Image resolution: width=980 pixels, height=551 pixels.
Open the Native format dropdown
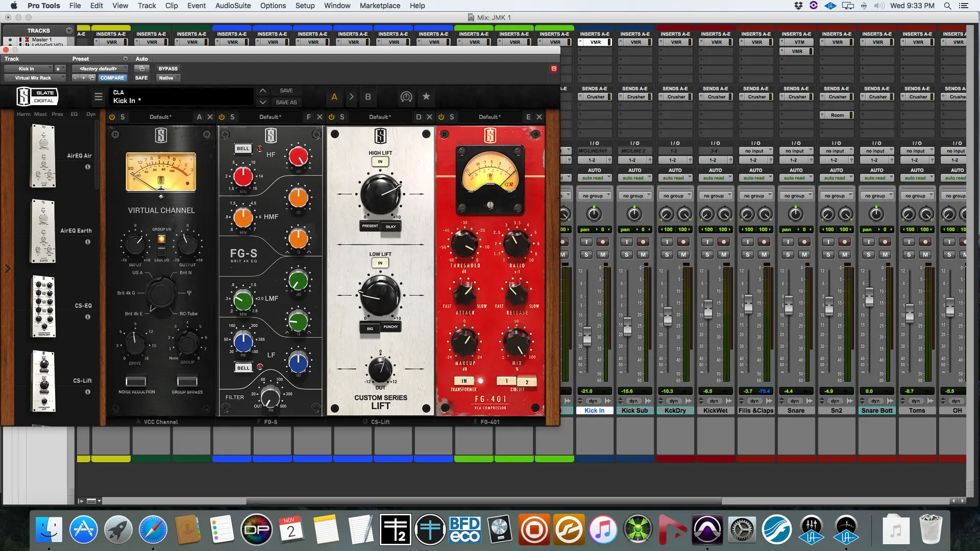coord(168,78)
